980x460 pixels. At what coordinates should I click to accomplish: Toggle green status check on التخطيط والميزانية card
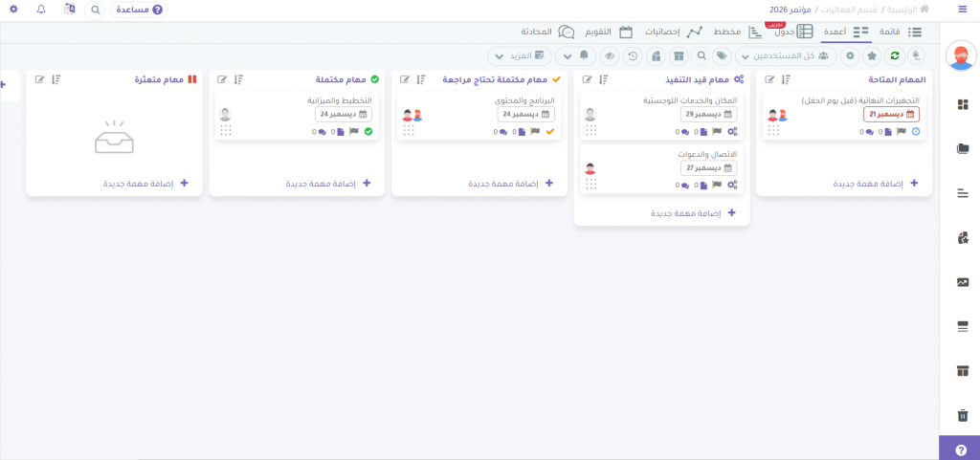click(368, 132)
